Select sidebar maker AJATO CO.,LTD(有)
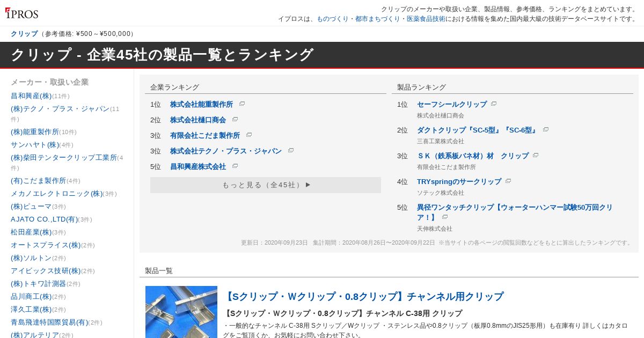Image resolution: width=644 pixels, height=338 pixels. point(44,219)
